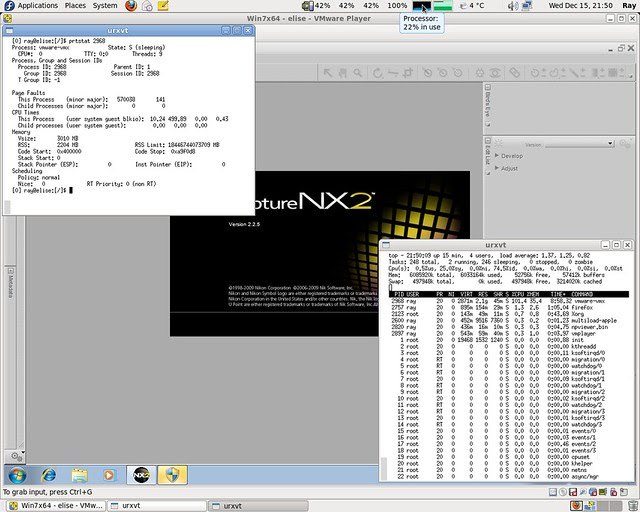Click the 'RSS Limit' line in prtstat output
Image resolution: width=640 pixels, height=512 pixels.
(x=177, y=145)
